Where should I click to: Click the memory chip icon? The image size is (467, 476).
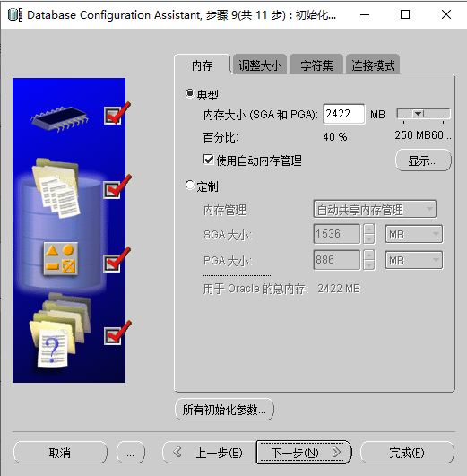[x=59, y=118]
